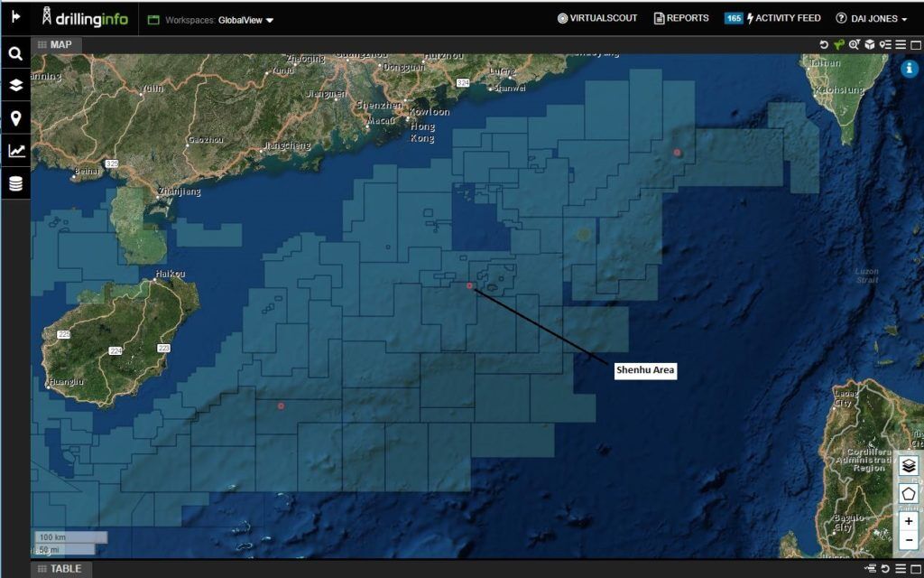The width and height of the screenshot is (924, 578).
Task: Toggle the green pin icon in map toolbar
Action: pyautogui.click(x=838, y=45)
